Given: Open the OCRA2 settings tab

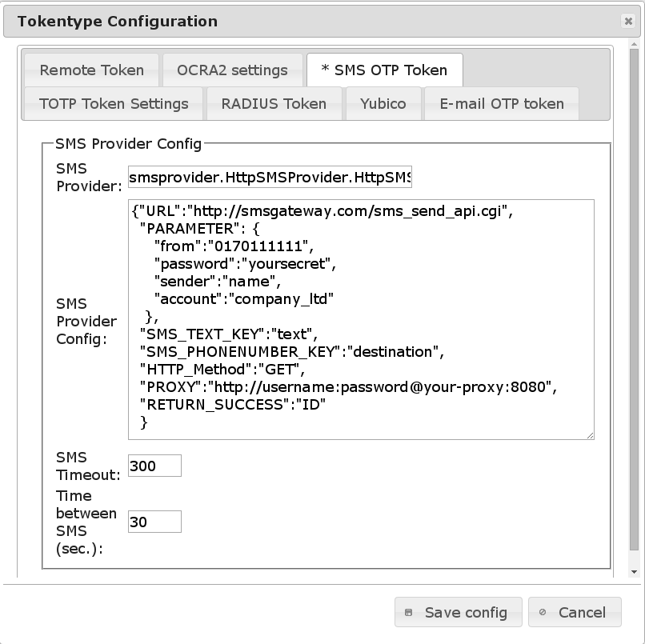Looking at the screenshot, I should pos(232,70).
